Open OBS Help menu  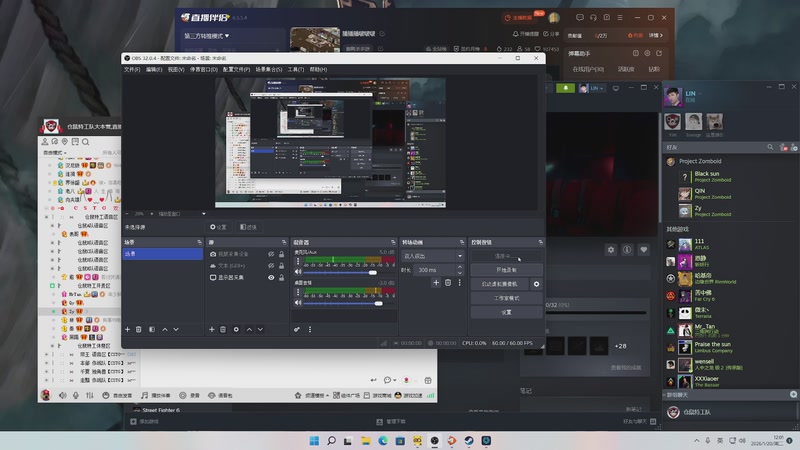click(x=318, y=69)
